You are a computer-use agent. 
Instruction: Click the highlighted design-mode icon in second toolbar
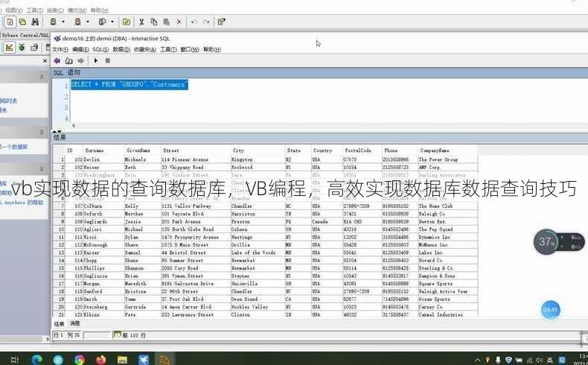(x=10, y=47)
